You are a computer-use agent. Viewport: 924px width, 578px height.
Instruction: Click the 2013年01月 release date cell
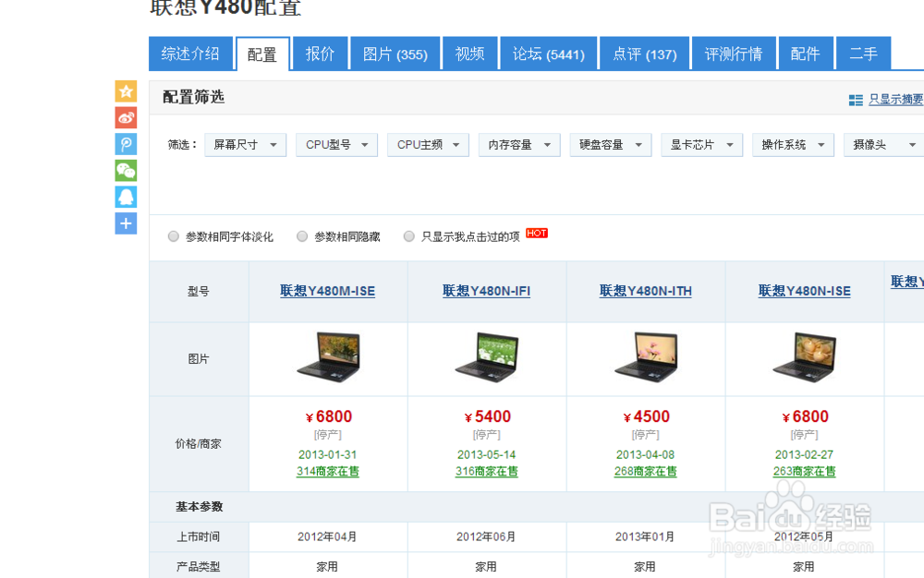[x=645, y=536]
